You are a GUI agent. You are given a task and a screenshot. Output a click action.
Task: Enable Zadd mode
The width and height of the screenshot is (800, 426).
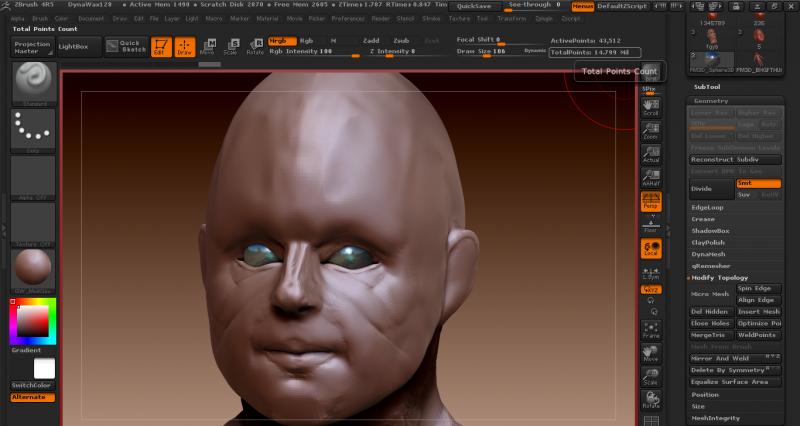[x=371, y=41]
